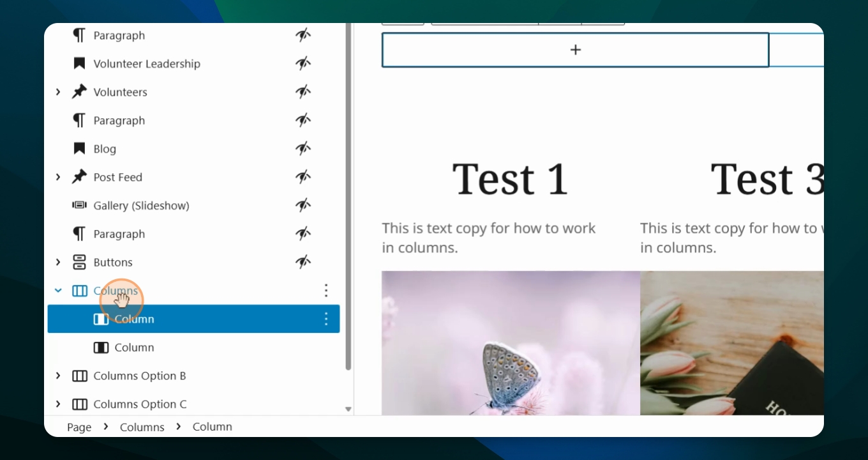Click the pin icon beside Volunteers

point(79,92)
